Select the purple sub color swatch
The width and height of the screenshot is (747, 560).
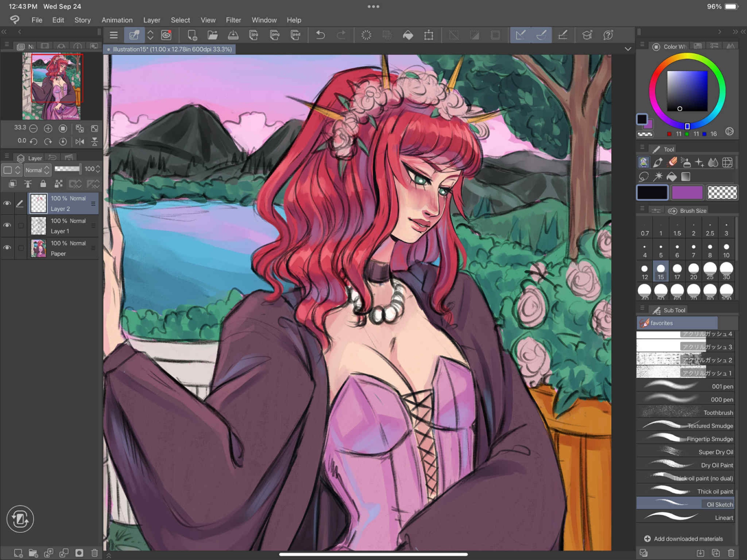coord(687,193)
